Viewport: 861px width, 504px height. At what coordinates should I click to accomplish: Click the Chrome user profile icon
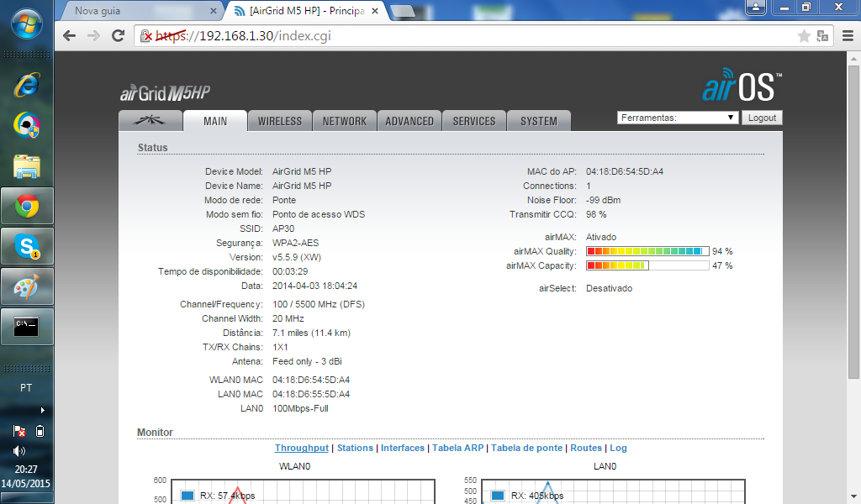756,7
